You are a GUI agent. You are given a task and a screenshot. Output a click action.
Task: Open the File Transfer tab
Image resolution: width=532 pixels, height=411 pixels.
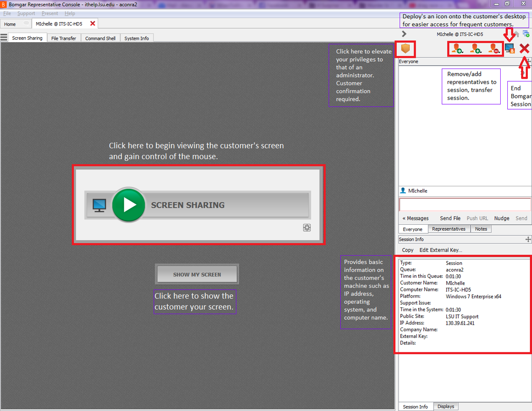64,38
